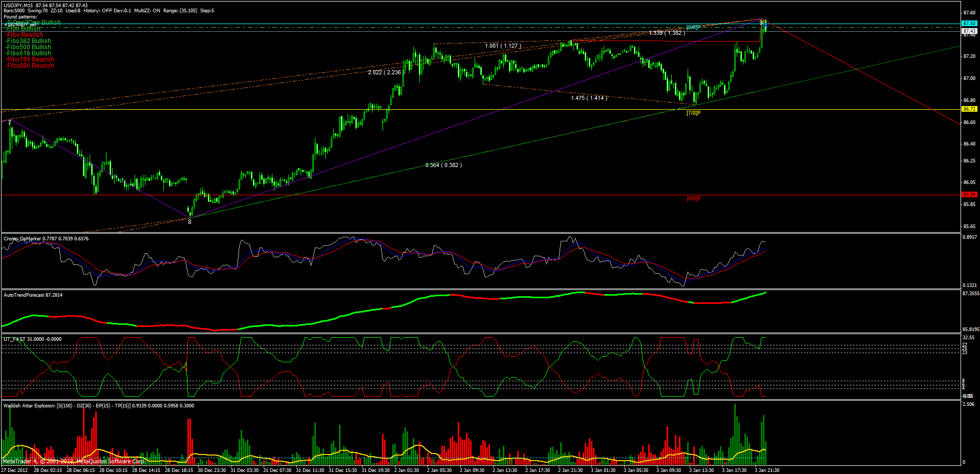Click the red '-Fibo Bearish' pattern label
Viewport: 980px width, 474px height.
(x=24, y=35)
